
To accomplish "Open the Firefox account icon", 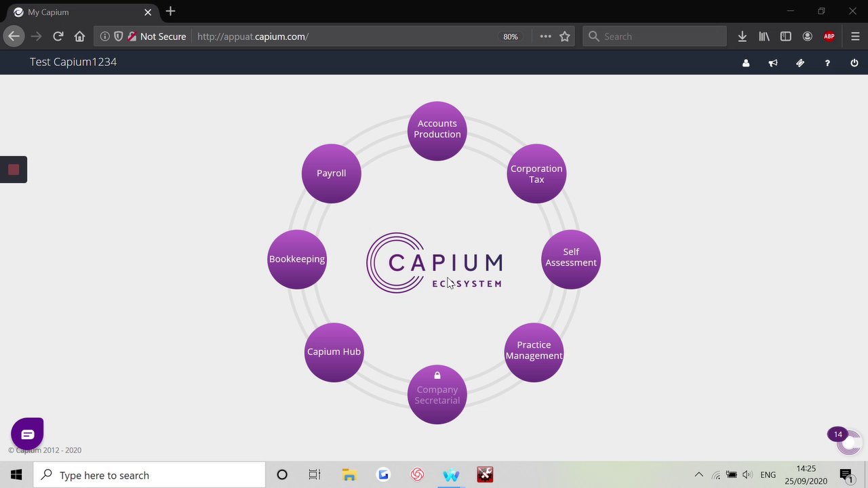I will tap(808, 37).
